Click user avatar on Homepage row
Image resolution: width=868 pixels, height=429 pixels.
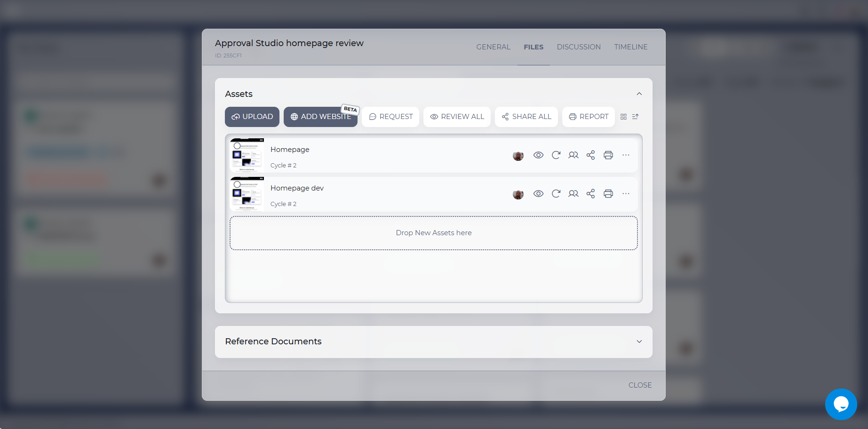[518, 156]
